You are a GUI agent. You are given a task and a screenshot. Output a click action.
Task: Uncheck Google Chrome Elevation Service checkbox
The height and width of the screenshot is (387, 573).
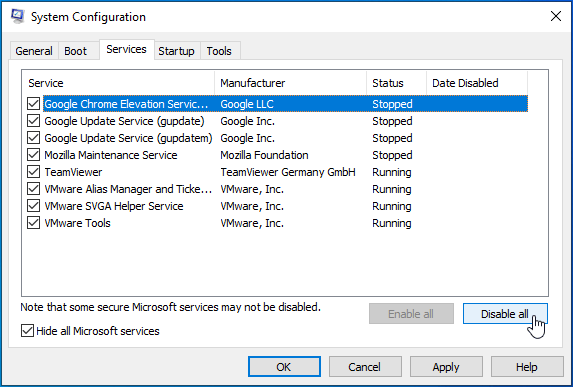pyautogui.click(x=34, y=104)
